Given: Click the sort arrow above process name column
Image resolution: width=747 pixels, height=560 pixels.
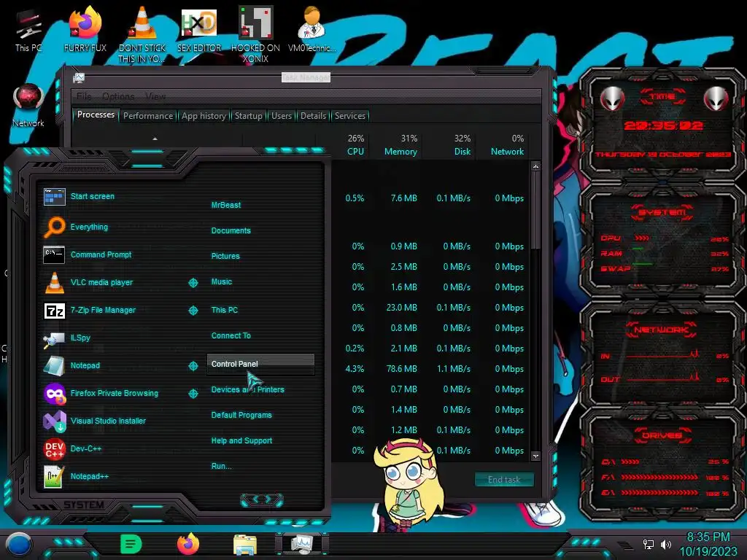Looking at the screenshot, I should pos(155,139).
